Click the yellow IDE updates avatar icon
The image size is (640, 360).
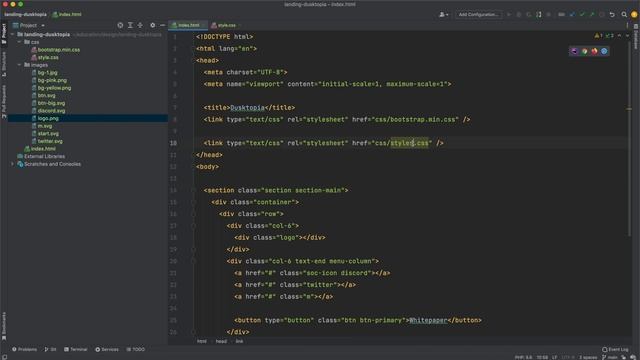coord(634,15)
